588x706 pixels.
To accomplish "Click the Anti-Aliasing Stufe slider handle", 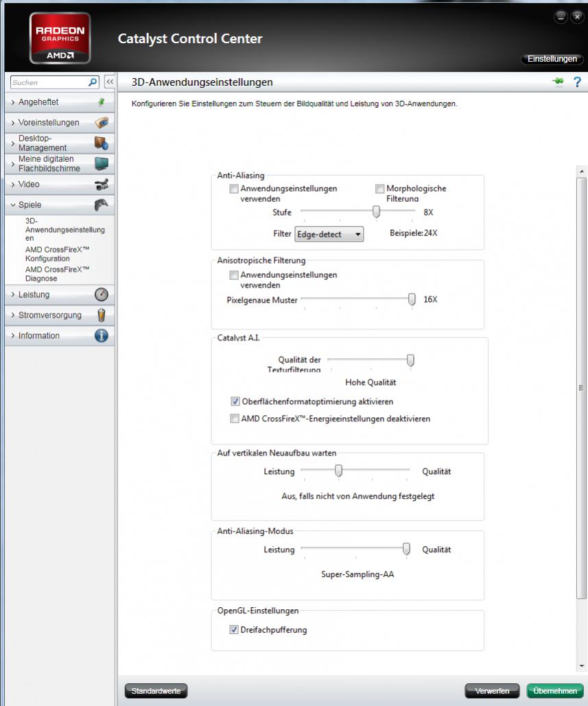I will pyautogui.click(x=376, y=211).
